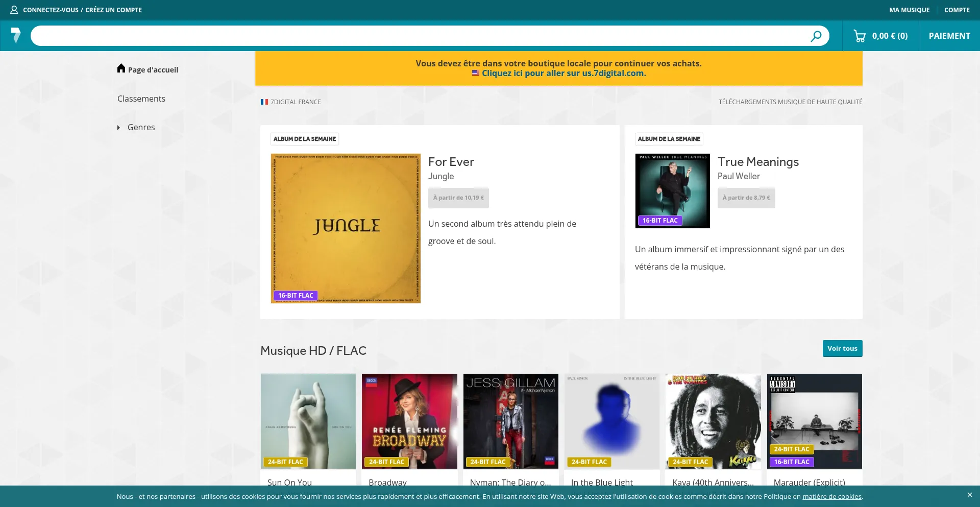Click Téléchargements musique de haute qualité text
Image resolution: width=980 pixels, height=507 pixels.
pyautogui.click(x=791, y=102)
